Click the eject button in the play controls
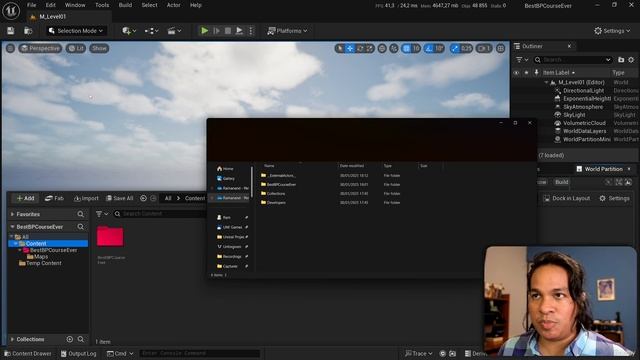This screenshot has height=360, width=640. click(239, 31)
